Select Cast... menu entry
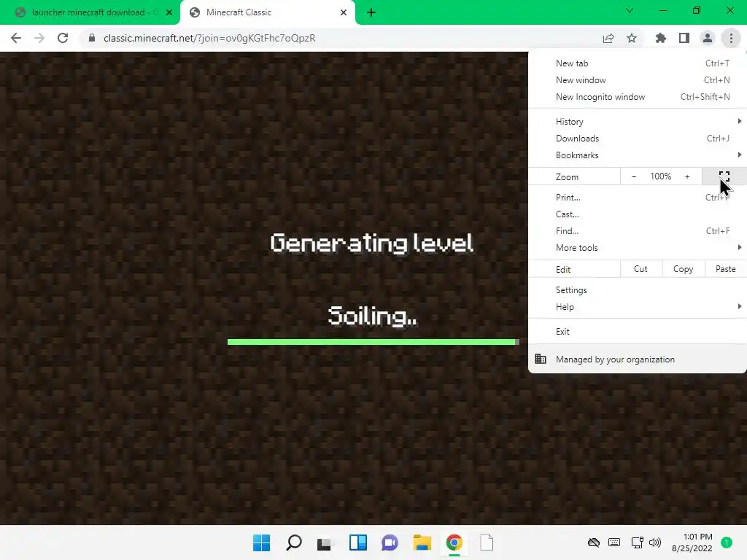 pyautogui.click(x=638, y=214)
